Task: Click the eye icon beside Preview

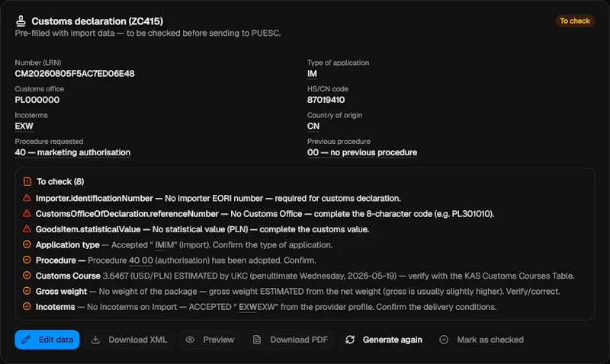Action: tap(190, 340)
